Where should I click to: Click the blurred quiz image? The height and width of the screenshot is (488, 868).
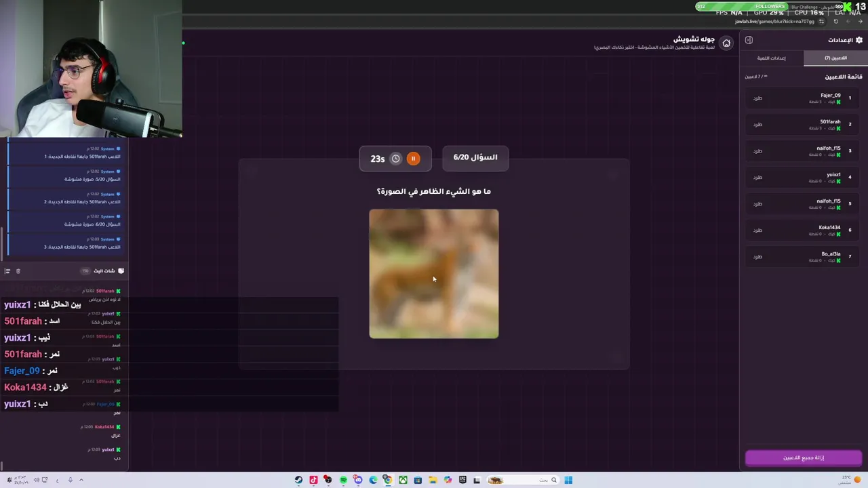pos(434,274)
